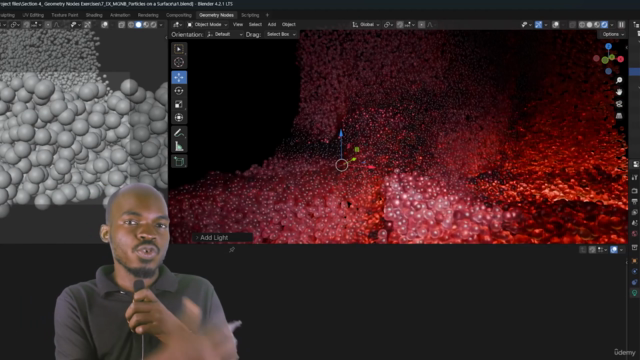Screen dimensions: 640x360
Task: Choose the Measure ruler tool
Action: pyautogui.click(x=179, y=146)
